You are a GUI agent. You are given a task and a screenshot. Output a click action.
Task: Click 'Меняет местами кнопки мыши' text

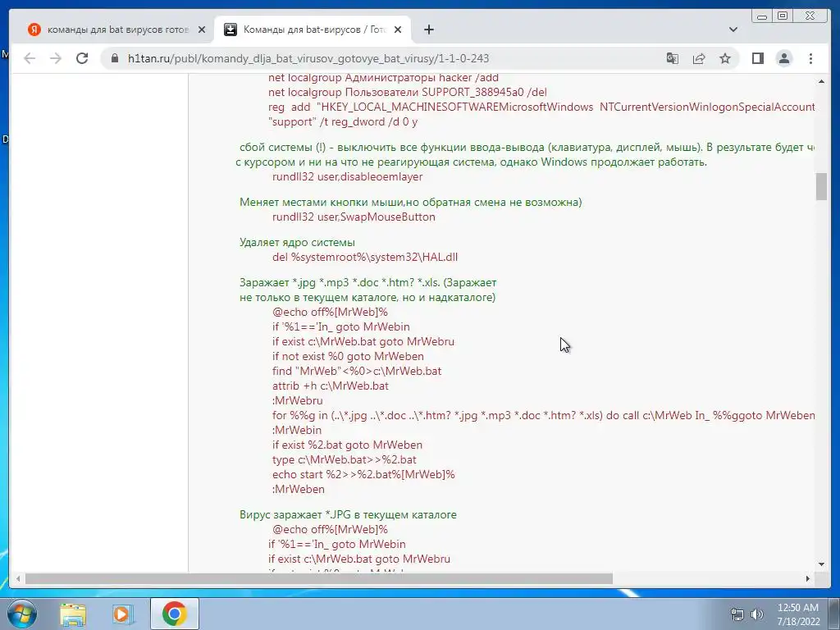319,202
